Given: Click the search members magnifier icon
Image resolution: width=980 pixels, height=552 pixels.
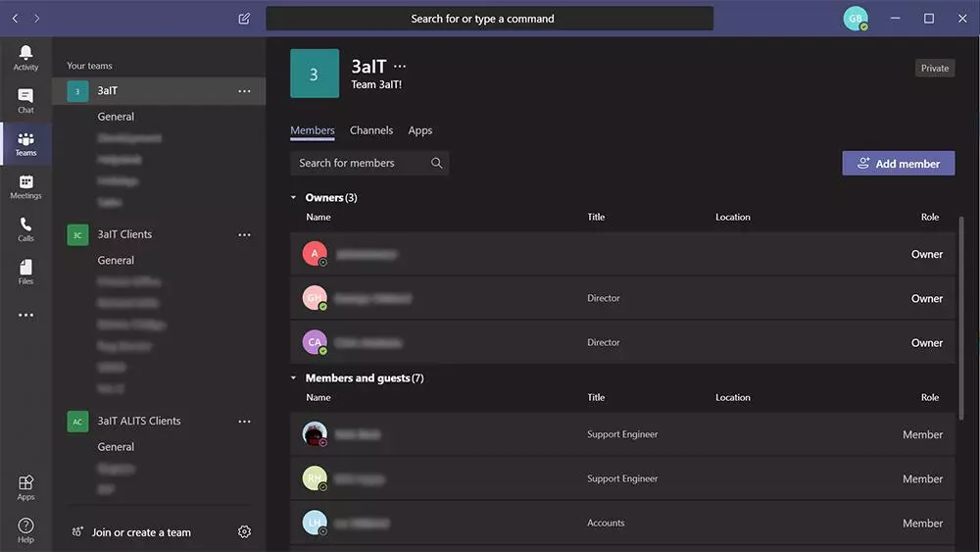Looking at the screenshot, I should [x=437, y=163].
